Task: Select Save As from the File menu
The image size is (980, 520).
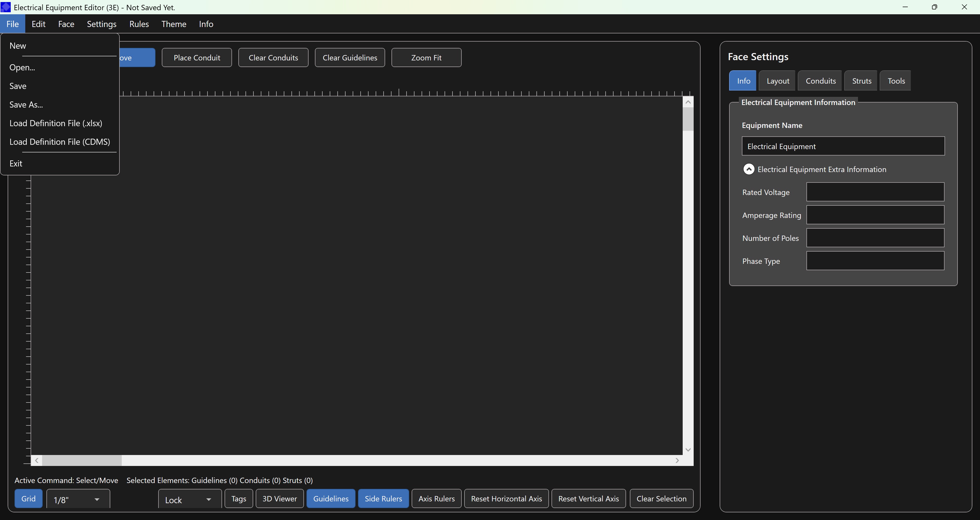Action: pyautogui.click(x=26, y=105)
